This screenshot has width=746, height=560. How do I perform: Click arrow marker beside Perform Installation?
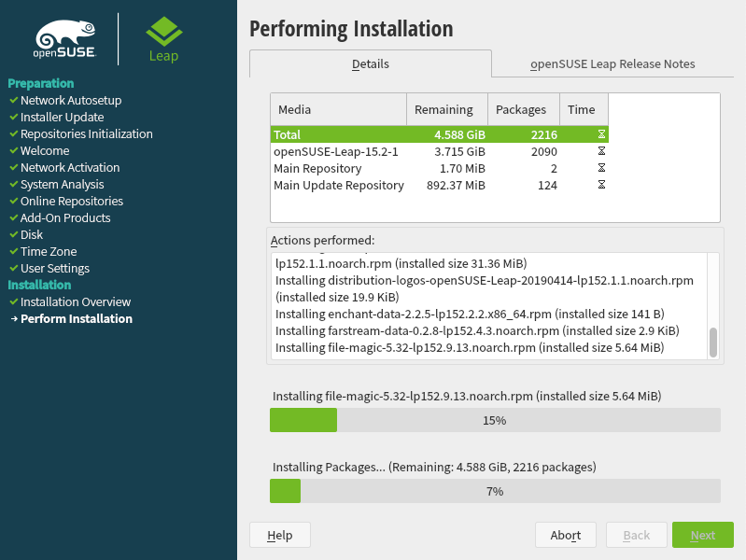coord(14,319)
